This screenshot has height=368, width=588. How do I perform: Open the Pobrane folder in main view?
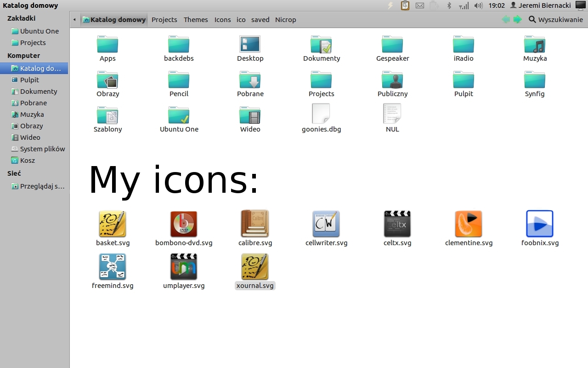coord(250,80)
